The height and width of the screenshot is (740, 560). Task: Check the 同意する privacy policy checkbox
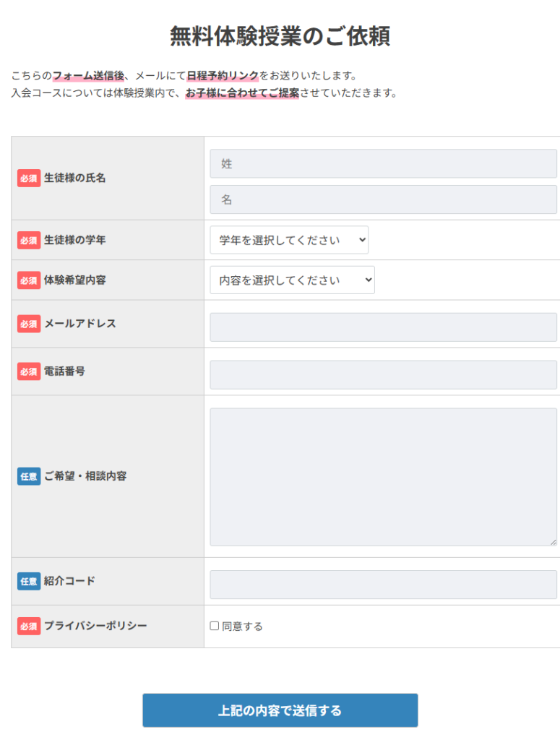(x=214, y=626)
